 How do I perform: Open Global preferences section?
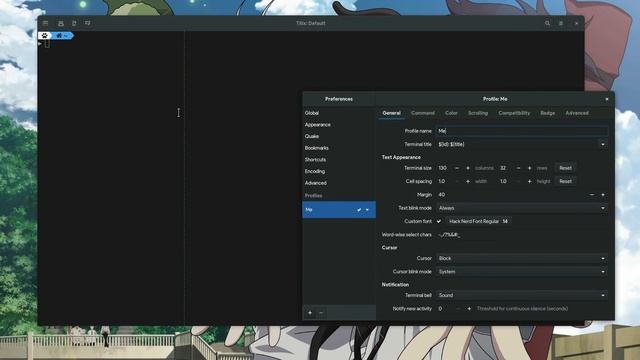(339, 113)
